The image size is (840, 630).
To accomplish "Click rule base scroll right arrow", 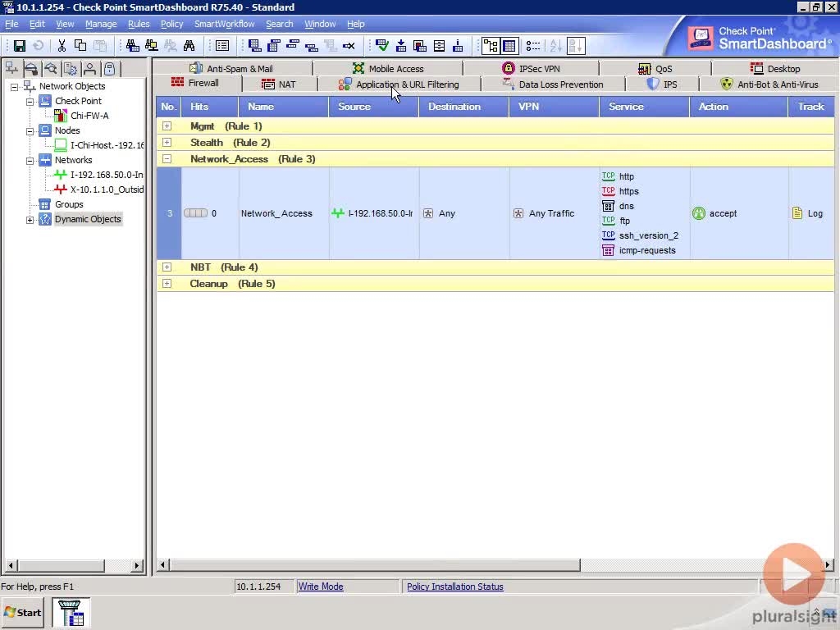I will pyautogui.click(x=829, y=564).
